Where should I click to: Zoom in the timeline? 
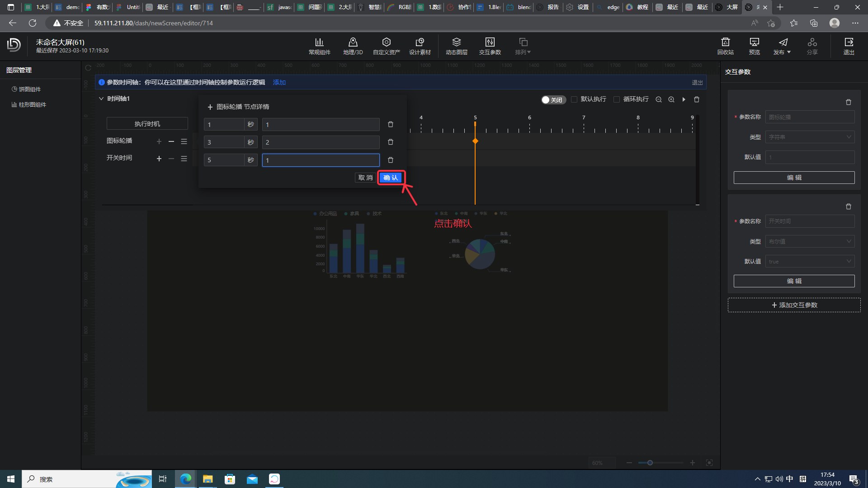click(x=671, y=99)
